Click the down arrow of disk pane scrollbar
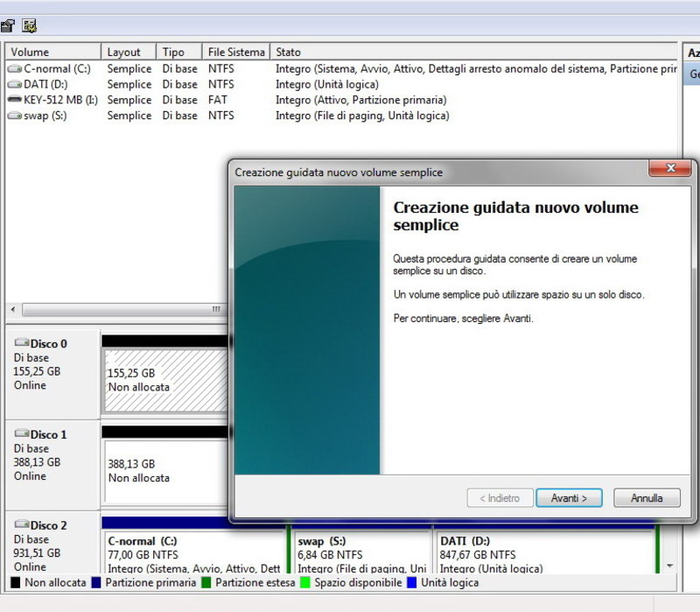 point(669,566)
